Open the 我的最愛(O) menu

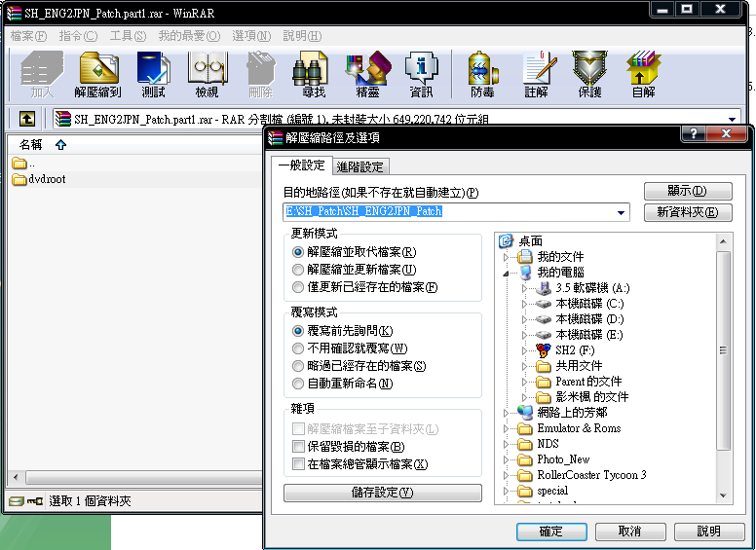click(189, 36)
